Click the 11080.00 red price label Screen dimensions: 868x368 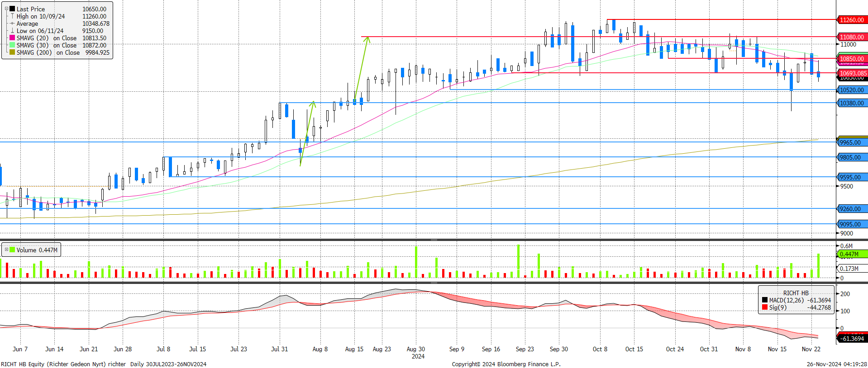tap(852, 37)
